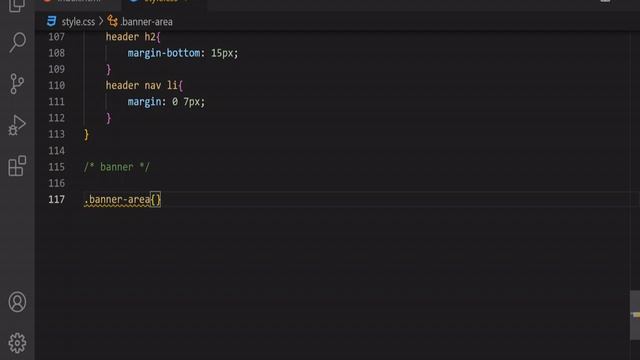Click the yellow closing brace on line 113
The height and width of the screenshot is (360, 640).
pos(86,135)
